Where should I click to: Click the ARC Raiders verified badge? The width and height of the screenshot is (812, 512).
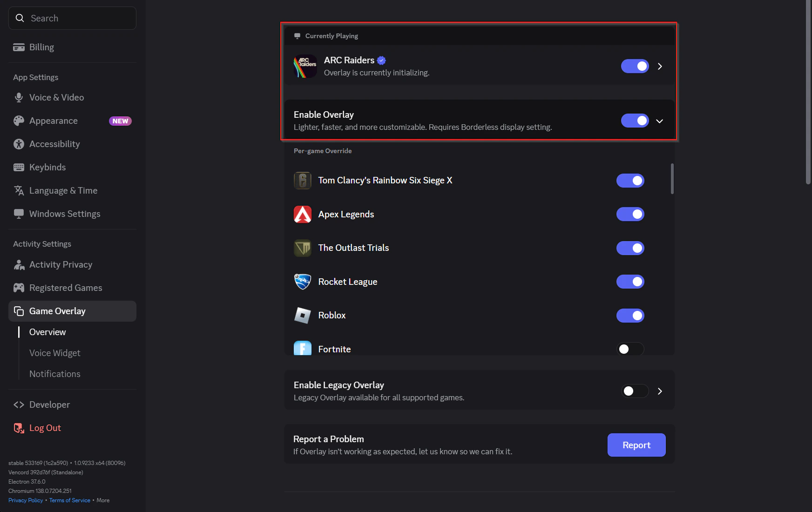pos(381,60)
